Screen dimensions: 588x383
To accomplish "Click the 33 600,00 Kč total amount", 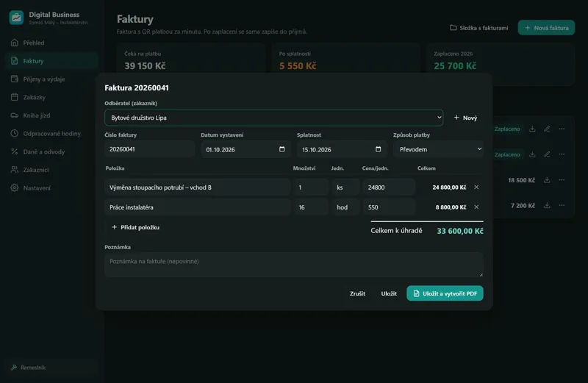I will [x=460, y=231].
